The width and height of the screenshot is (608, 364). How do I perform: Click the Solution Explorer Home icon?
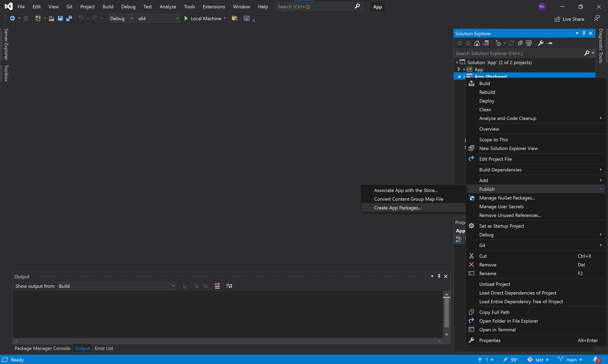pyautogui.click(x=477, y=43)
